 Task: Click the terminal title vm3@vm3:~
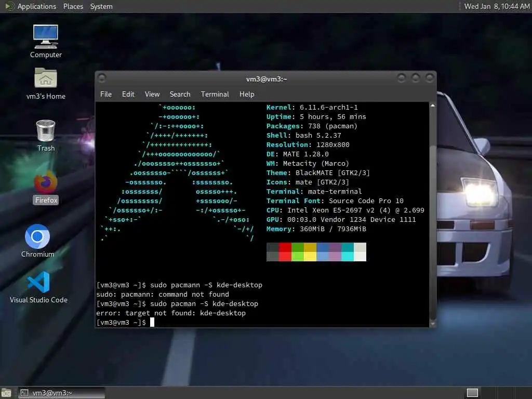coord(267,79)
